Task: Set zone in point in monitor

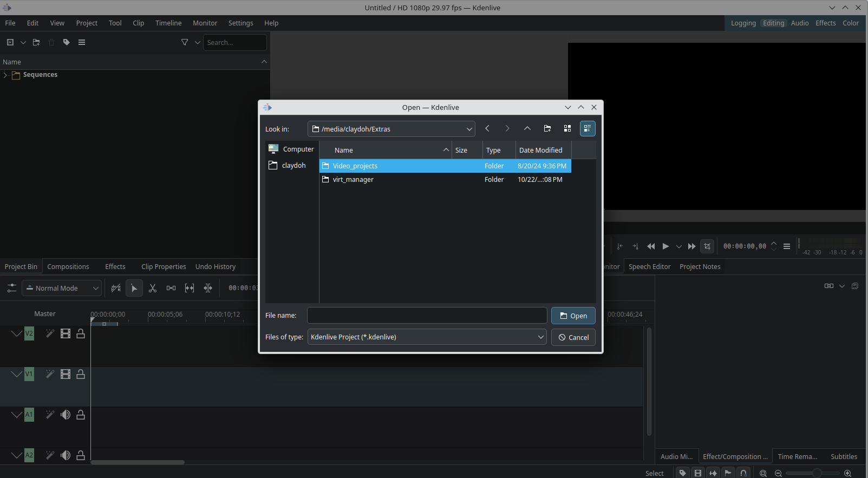Action: tap(620, 246)
